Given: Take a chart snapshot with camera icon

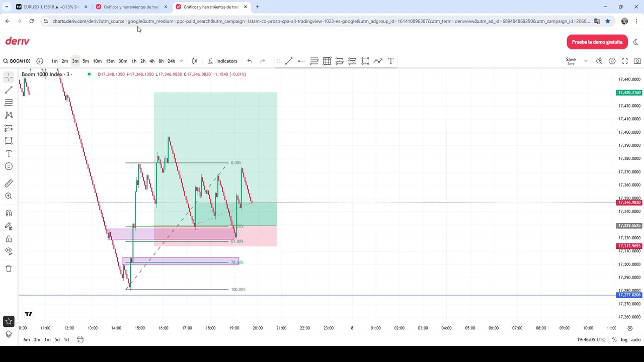Looking at the screenshot, I should tap(637, 61).
